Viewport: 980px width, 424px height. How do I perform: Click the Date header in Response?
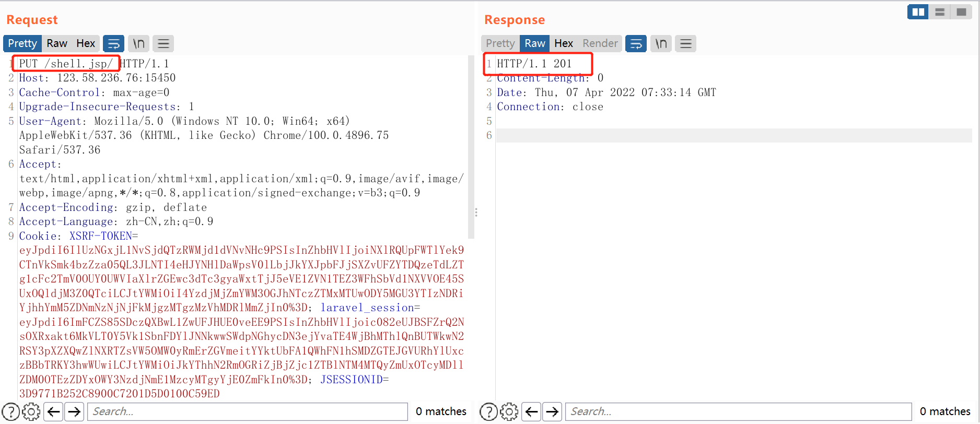click(x=606, y=92)
